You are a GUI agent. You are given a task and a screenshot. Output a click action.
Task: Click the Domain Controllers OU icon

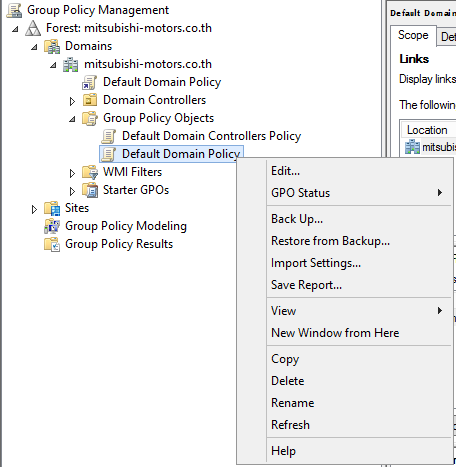[x=89, y=100]
